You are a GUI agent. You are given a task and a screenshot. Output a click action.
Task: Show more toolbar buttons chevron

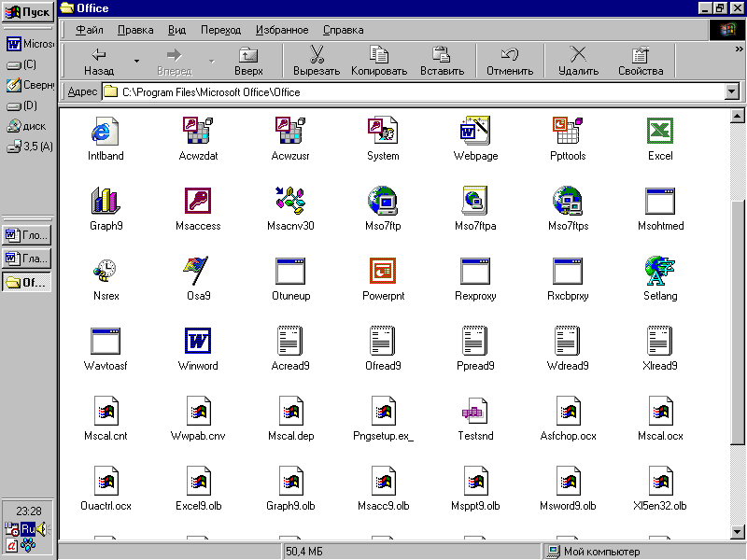739,49
